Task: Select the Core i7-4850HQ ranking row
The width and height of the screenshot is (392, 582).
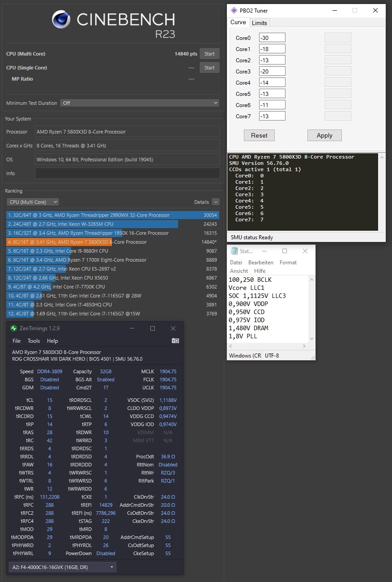Action: tap(113, 305)
